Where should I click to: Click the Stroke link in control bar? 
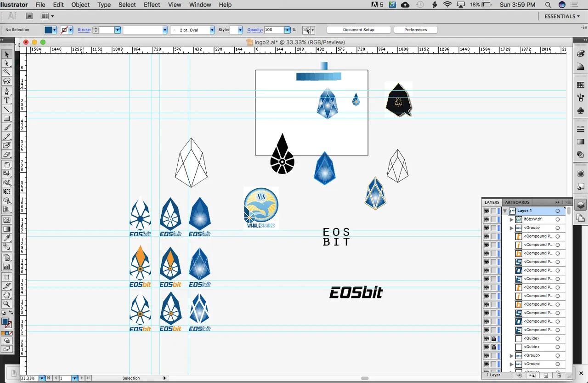coord(84,30)
